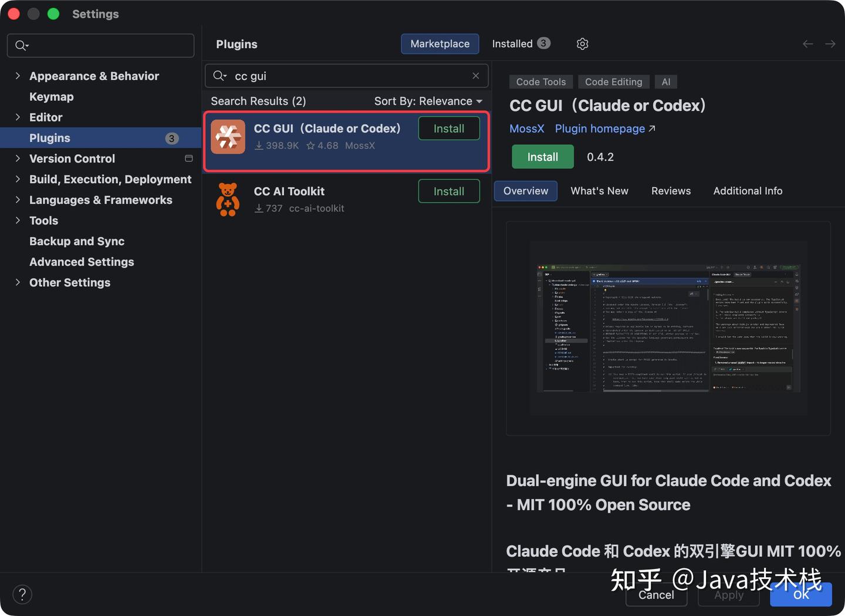Open the Additional Info tab
Image resolution: width=845 pixels, height=616 pixels.
748,191
